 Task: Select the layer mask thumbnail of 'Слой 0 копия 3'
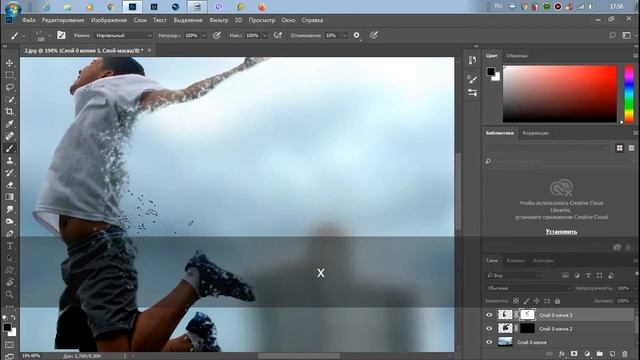(x=527, y=315)
